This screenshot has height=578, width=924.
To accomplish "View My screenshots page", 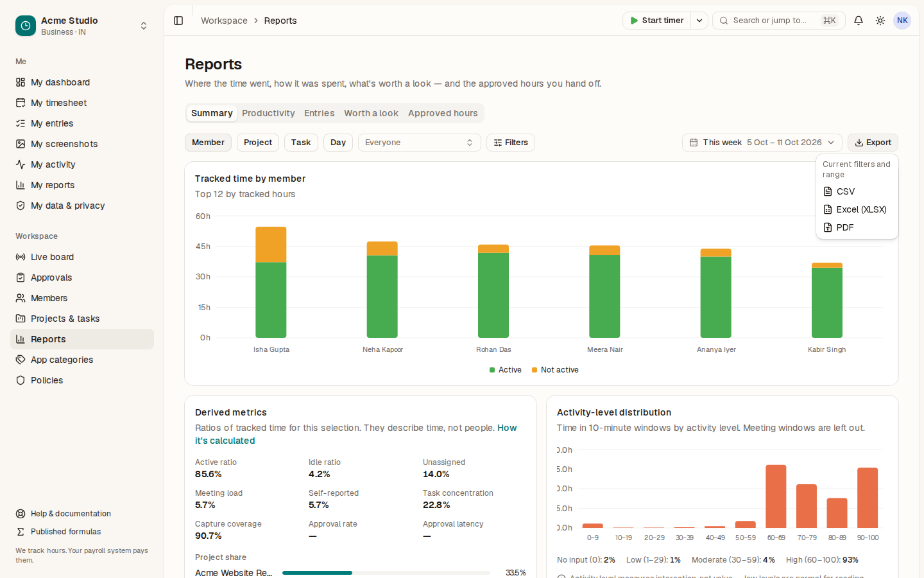I will click(82, 144).
